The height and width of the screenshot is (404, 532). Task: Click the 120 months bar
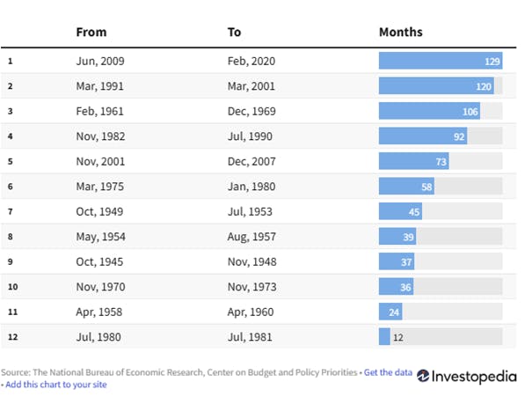(x=436, y=86)
